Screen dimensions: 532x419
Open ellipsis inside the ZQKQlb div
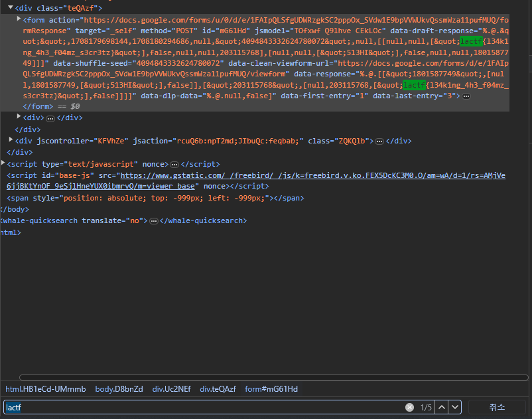coord(379,141)
